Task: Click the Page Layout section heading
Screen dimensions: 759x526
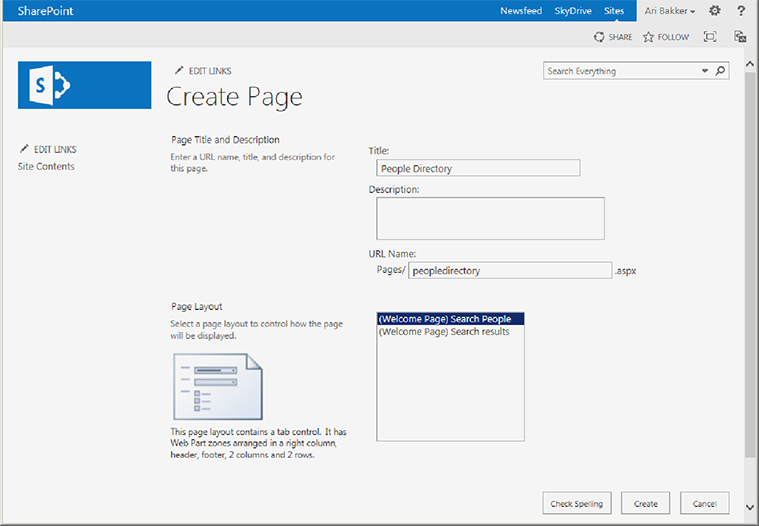Action: coord(197,306)
